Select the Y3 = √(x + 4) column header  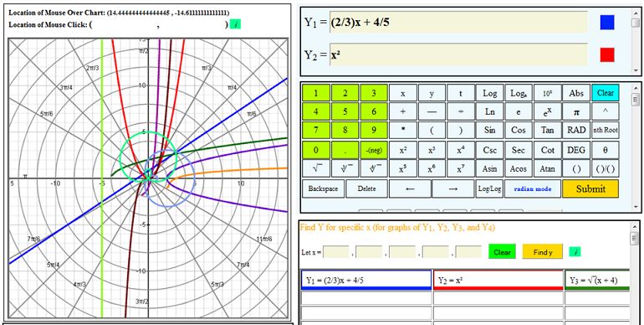click(597, 280)
